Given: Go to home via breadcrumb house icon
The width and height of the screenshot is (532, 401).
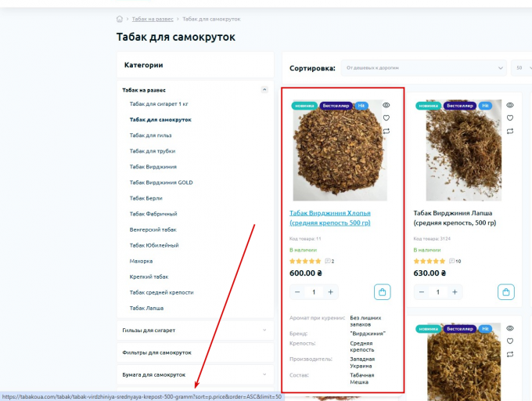Looking at the screenshot, I should click(120, 19).
